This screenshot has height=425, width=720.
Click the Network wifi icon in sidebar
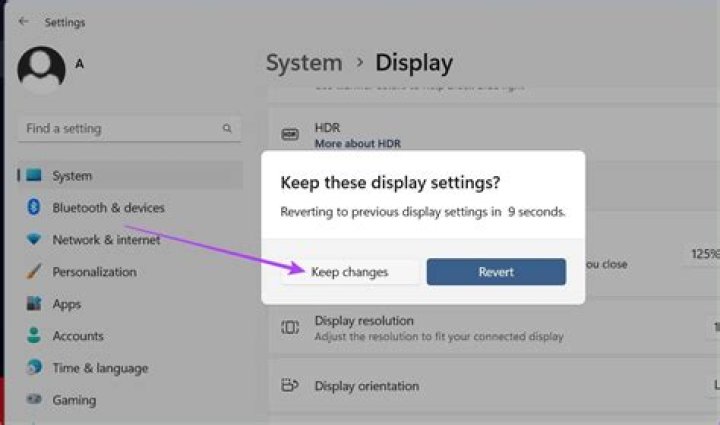34,239
